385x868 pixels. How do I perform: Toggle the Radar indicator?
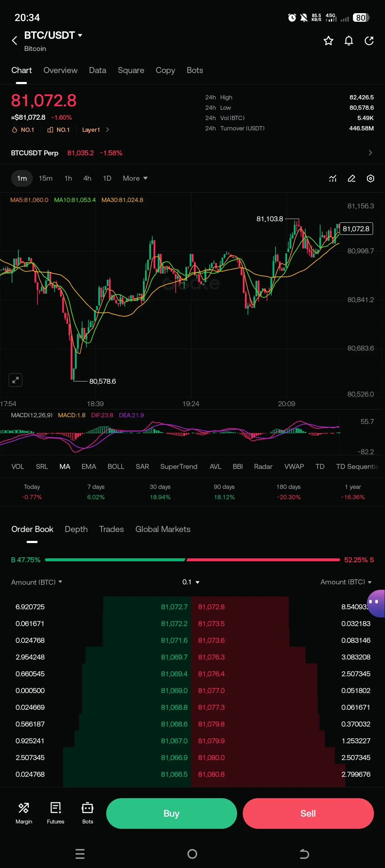pyautogui.click(x=263, y=466)
